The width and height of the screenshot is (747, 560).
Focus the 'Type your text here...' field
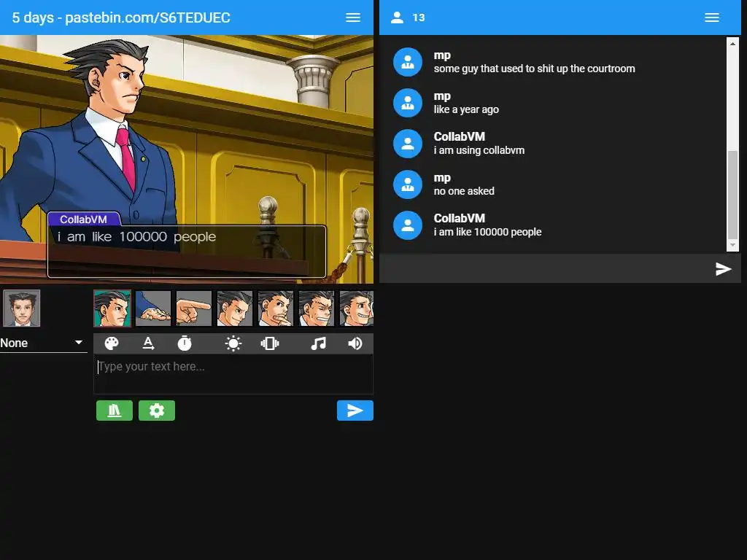pos(233,375)
